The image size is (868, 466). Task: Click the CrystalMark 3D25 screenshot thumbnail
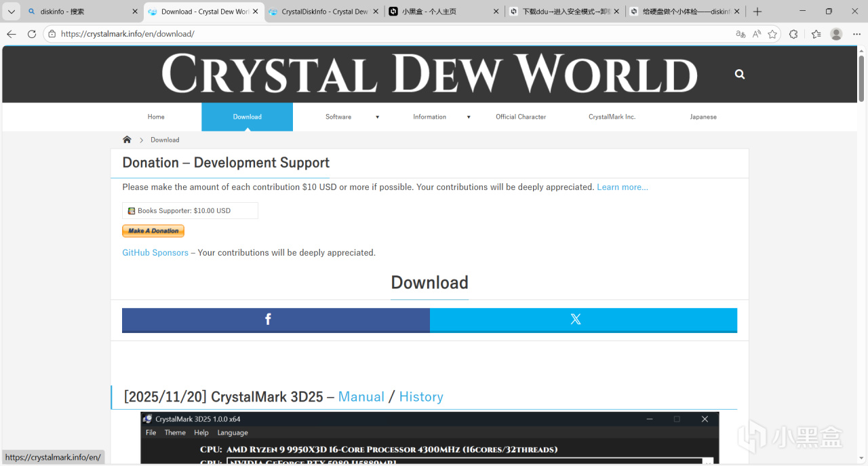tap(430, 438)
